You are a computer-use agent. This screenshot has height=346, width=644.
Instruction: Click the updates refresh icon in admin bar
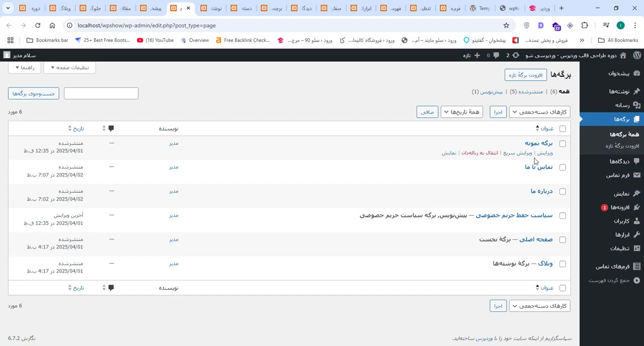[x=516, y=55]
